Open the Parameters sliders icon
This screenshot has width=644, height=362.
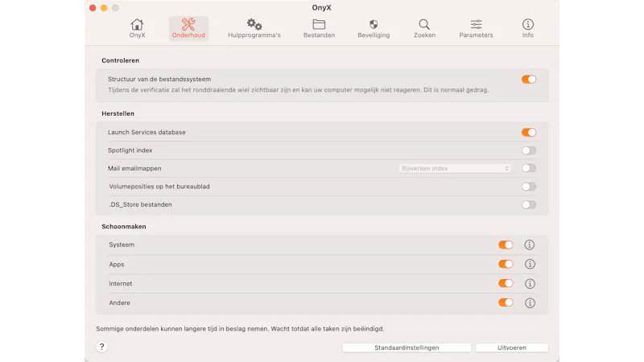(x=476, y=25)
